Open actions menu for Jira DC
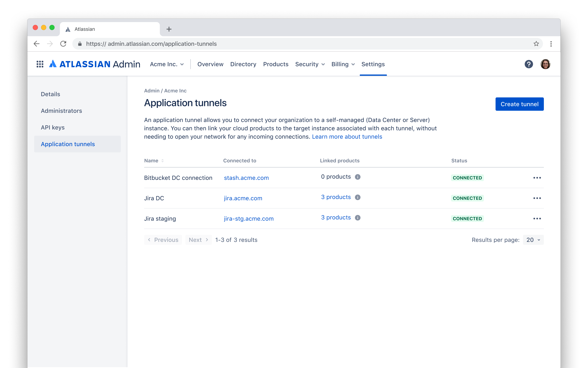588x368 pixels. 537,198
